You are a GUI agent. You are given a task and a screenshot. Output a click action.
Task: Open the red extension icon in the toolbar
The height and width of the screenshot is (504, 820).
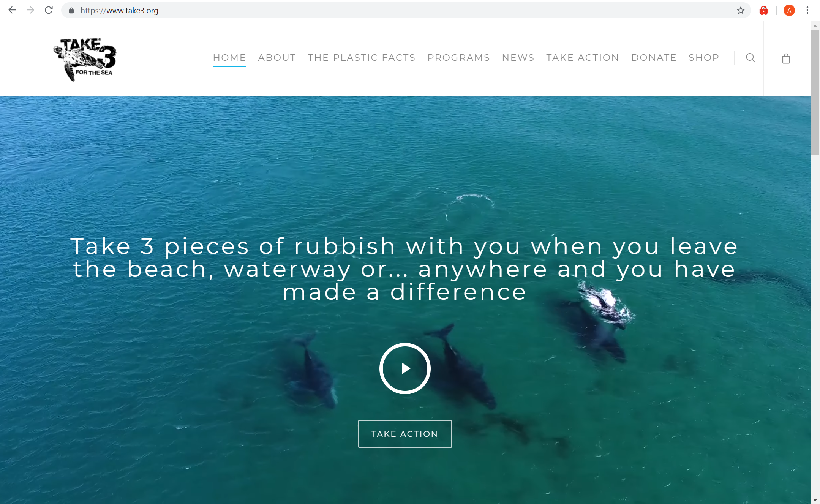point(764,10)
